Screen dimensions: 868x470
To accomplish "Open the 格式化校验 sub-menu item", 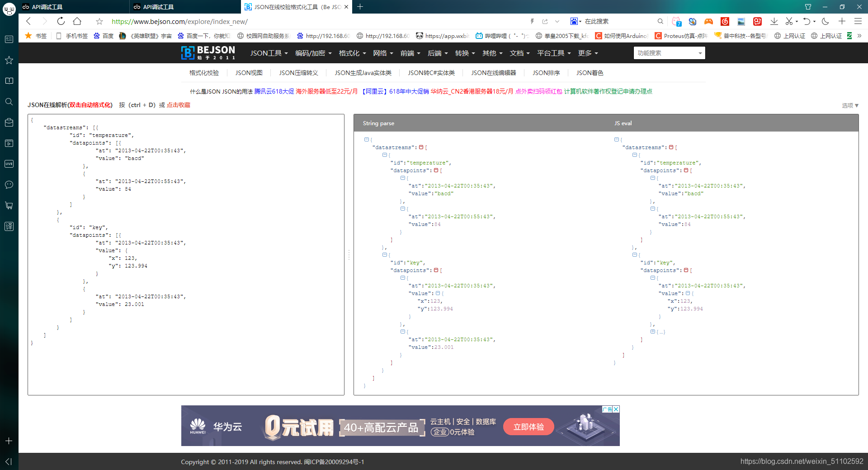I will click(204, 73).
